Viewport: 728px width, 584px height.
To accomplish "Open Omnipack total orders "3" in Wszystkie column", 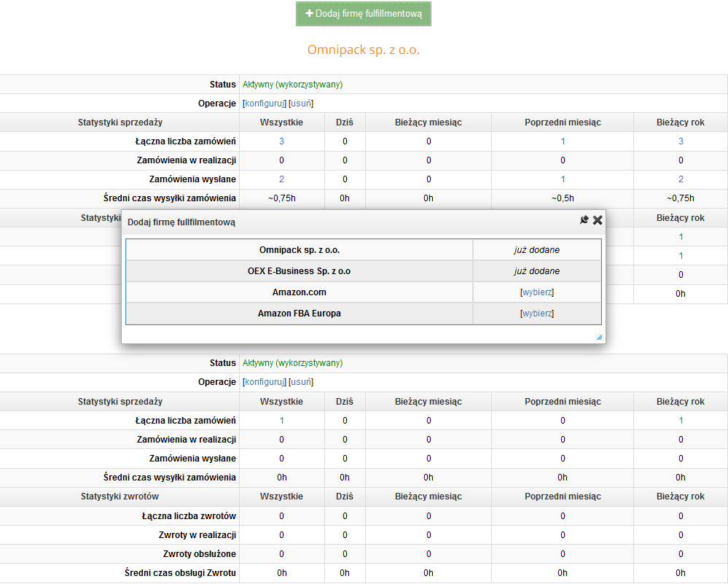I will tap(281, 141).
